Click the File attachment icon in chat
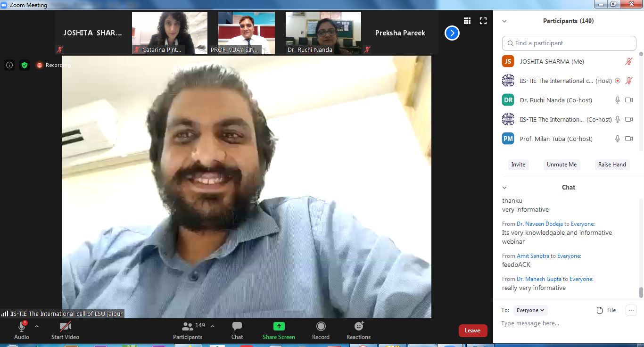This screenshot has width=644, height=347. click(606, 310)
